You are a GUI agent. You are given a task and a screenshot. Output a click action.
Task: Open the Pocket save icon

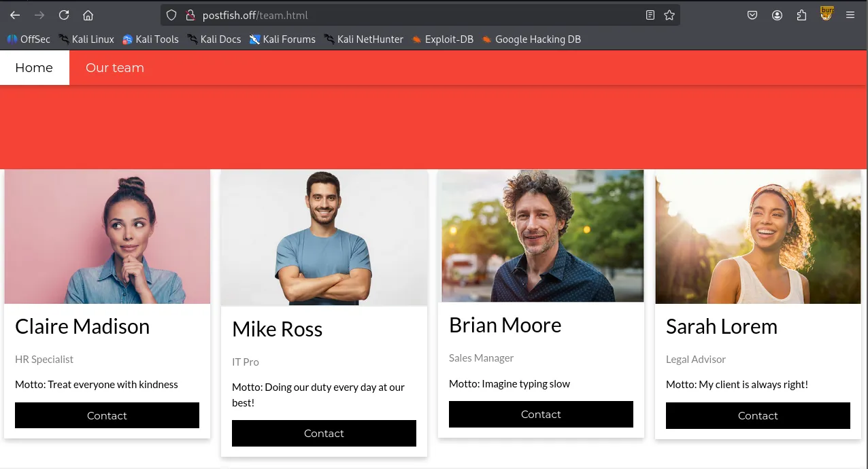752,15
